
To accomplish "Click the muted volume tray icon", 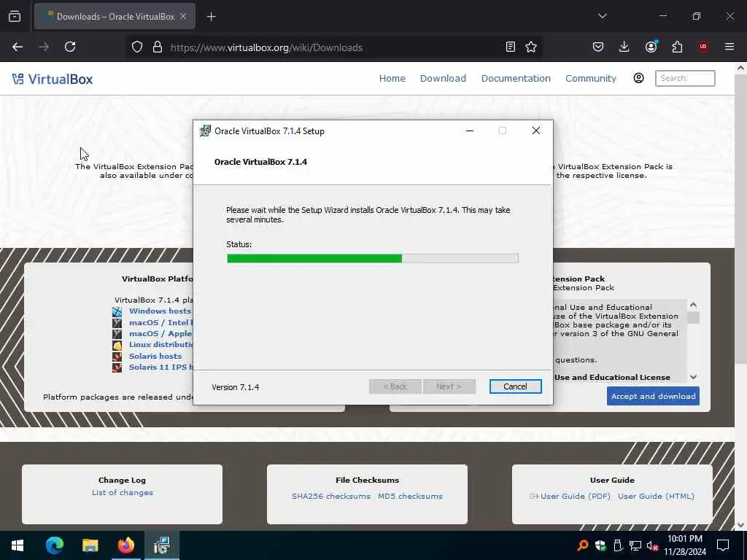I will [652, 545].
